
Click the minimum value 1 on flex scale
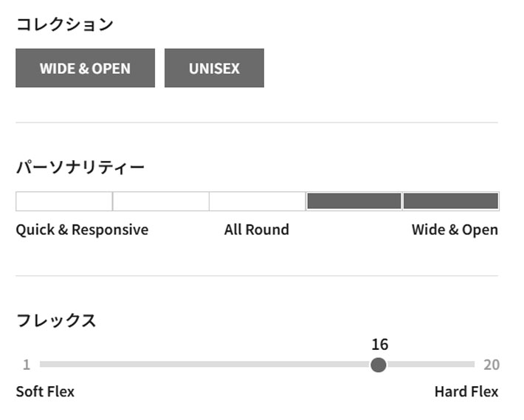27,365
